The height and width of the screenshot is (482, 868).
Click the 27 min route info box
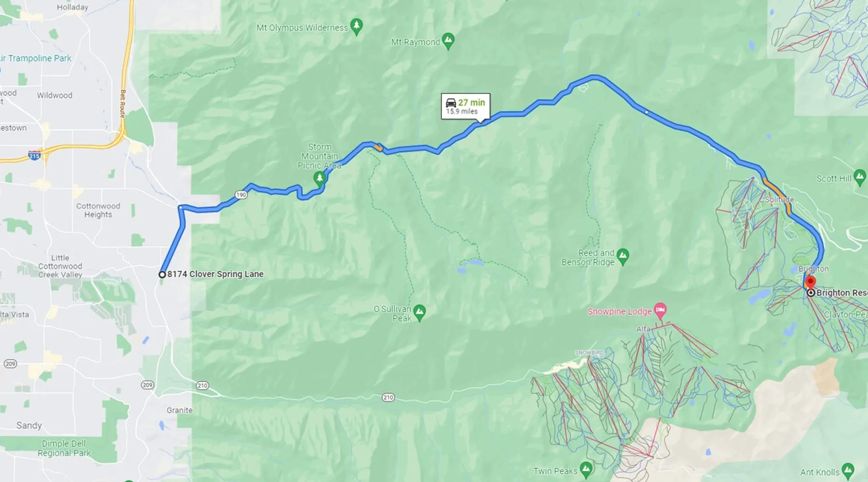click(465, 106)
